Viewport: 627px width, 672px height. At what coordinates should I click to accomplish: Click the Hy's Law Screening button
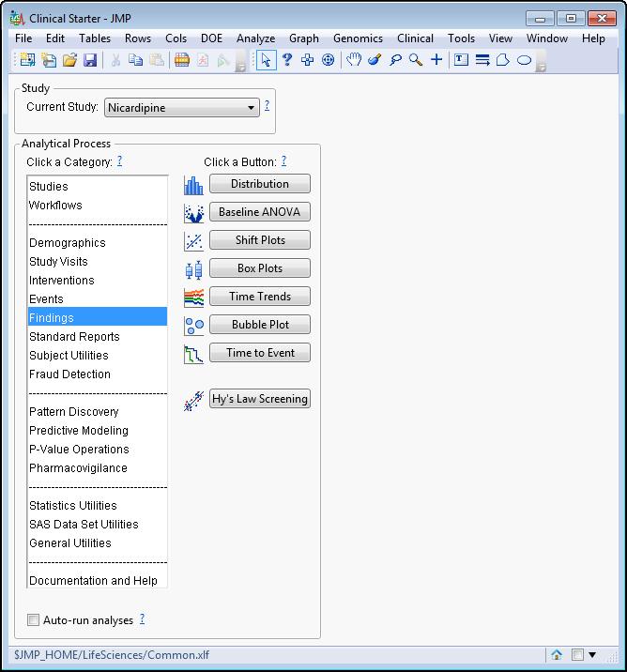click(x=260, y=399)
